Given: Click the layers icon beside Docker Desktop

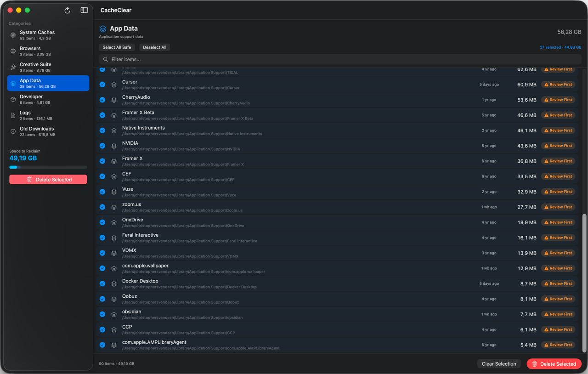Looking at the screenshot, I should tap(114, 283).
